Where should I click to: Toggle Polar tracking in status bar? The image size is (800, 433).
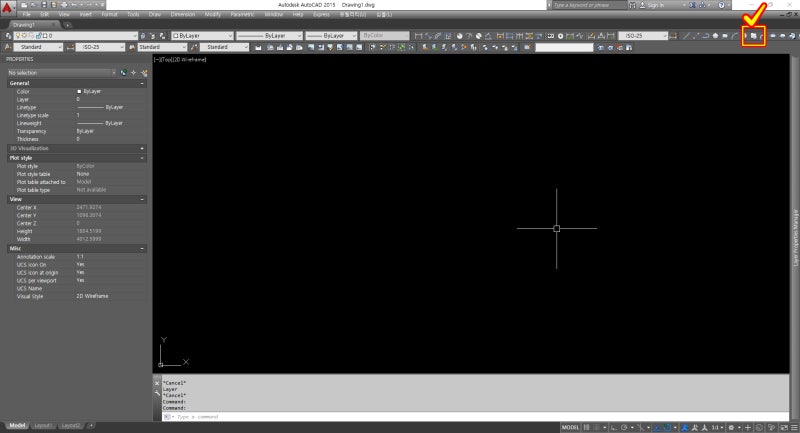pos(624,427)
